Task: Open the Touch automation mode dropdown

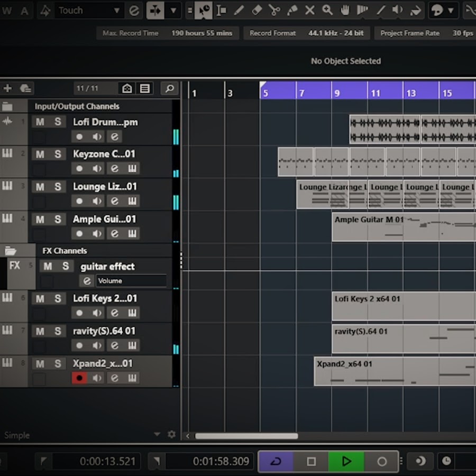Action: click(x=117, y=10)
